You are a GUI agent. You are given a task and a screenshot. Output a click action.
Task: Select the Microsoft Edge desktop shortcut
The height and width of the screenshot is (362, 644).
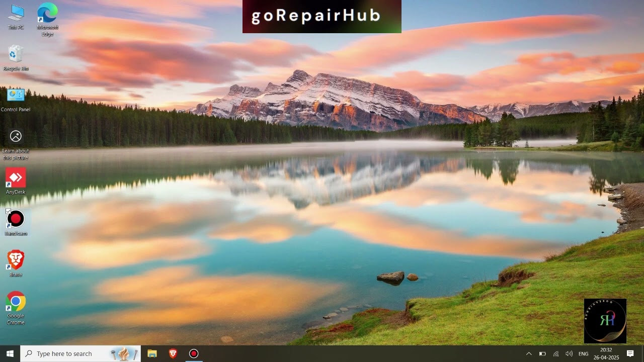coord(47,19)
